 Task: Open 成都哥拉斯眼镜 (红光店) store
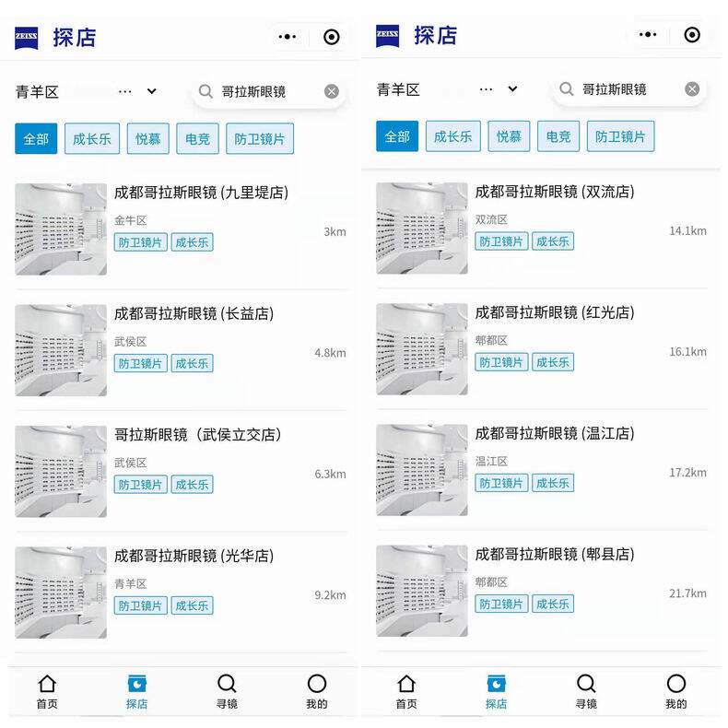tap(555, 312)
